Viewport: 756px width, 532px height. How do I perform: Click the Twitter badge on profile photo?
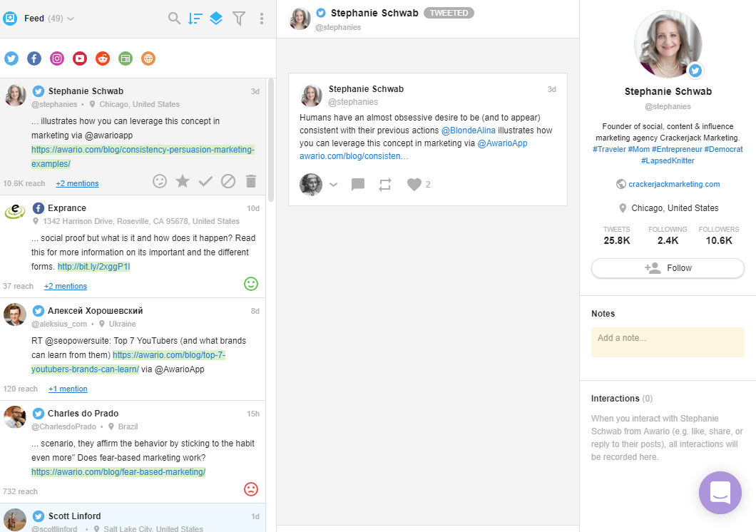[695, 71]
